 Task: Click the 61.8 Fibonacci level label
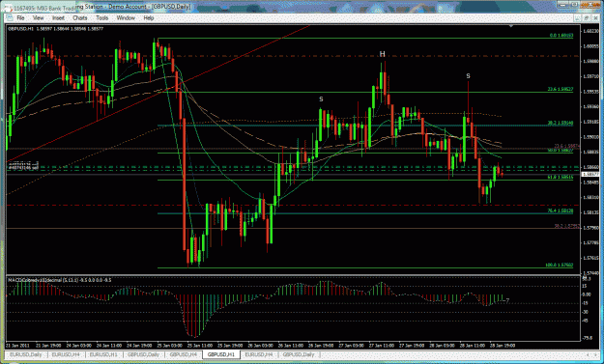point(561,178)
